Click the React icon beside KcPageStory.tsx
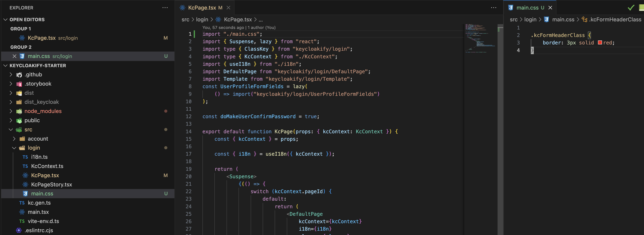This screenshot has height=235, width=644. [25, 184]
